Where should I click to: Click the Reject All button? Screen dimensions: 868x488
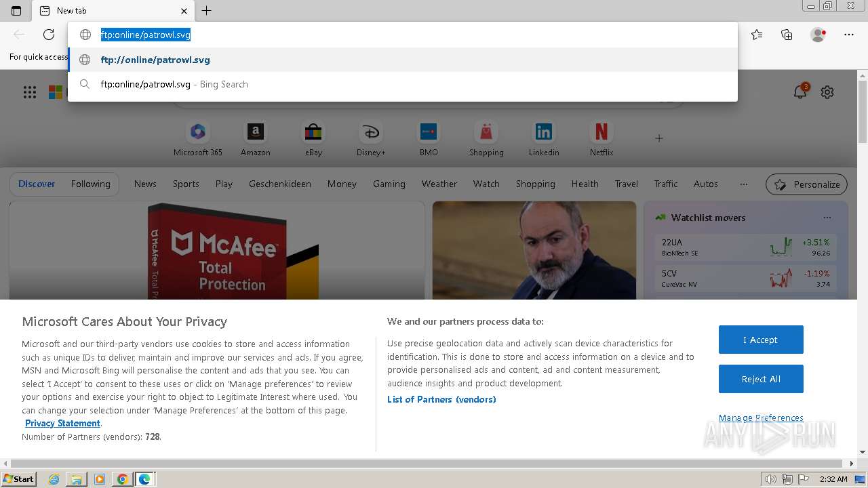(761, 379)
